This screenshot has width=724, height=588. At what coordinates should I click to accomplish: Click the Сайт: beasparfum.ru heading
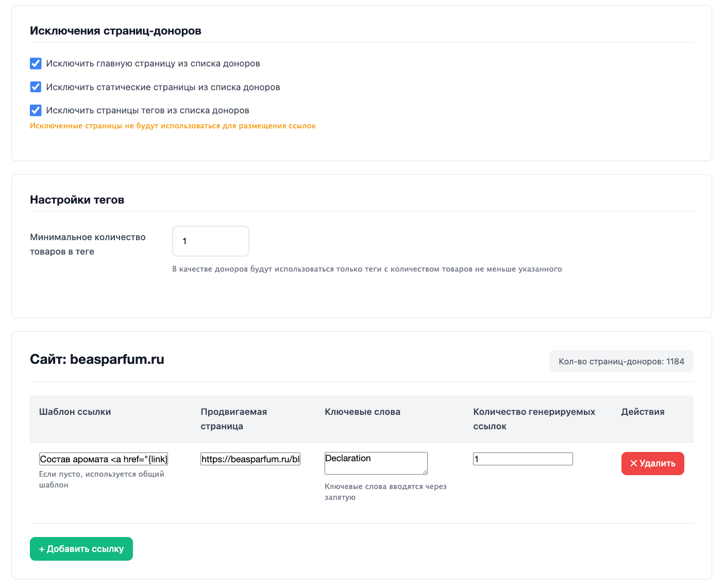pyautogui.click(x=97, y=359)
